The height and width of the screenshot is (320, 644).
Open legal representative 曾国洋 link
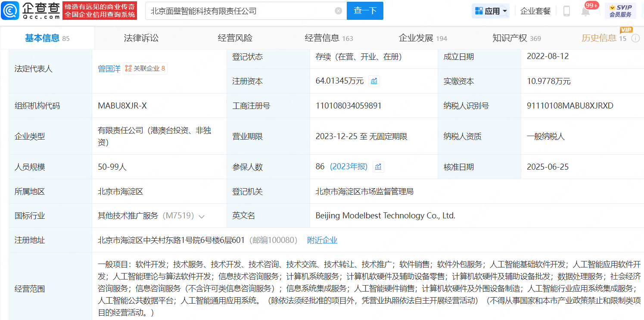pos(109,68)
